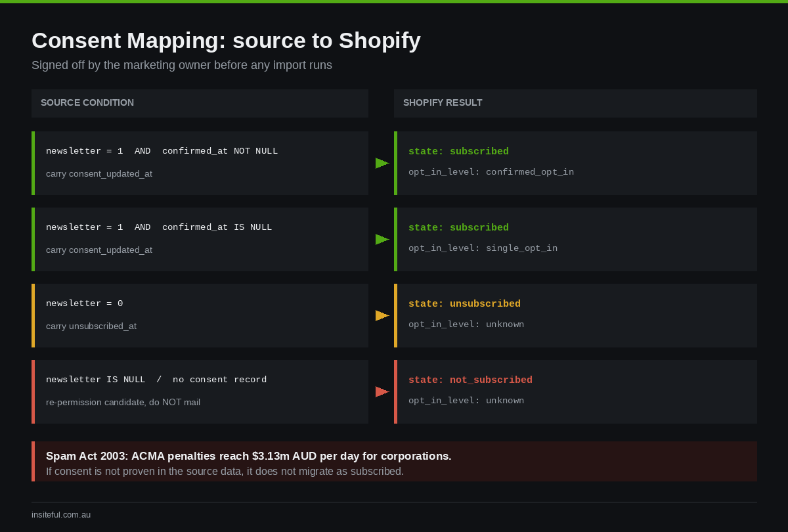Click 'state: subscribed' above single_opt_in
788x532 pixels.
458,228
